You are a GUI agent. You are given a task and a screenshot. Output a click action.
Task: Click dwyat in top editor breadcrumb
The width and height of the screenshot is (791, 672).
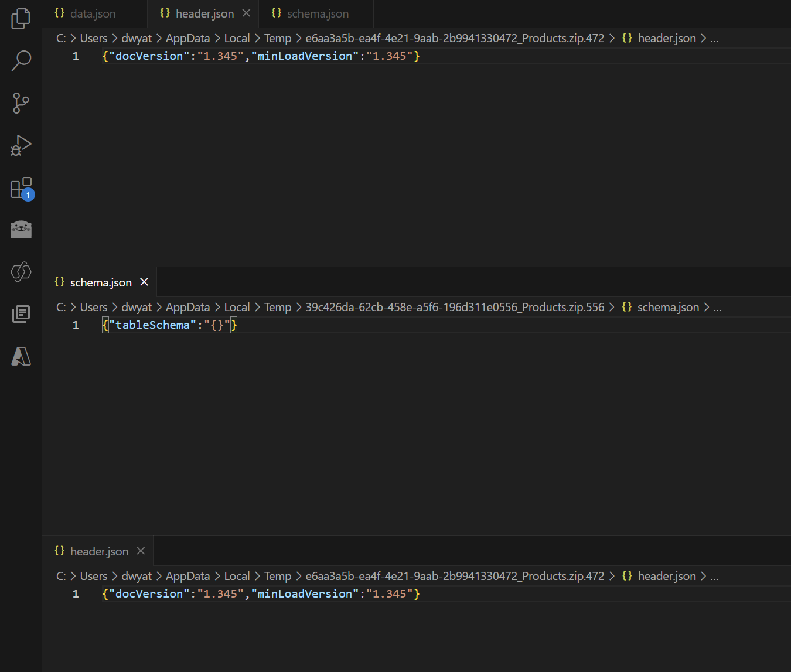coord(137,38)
